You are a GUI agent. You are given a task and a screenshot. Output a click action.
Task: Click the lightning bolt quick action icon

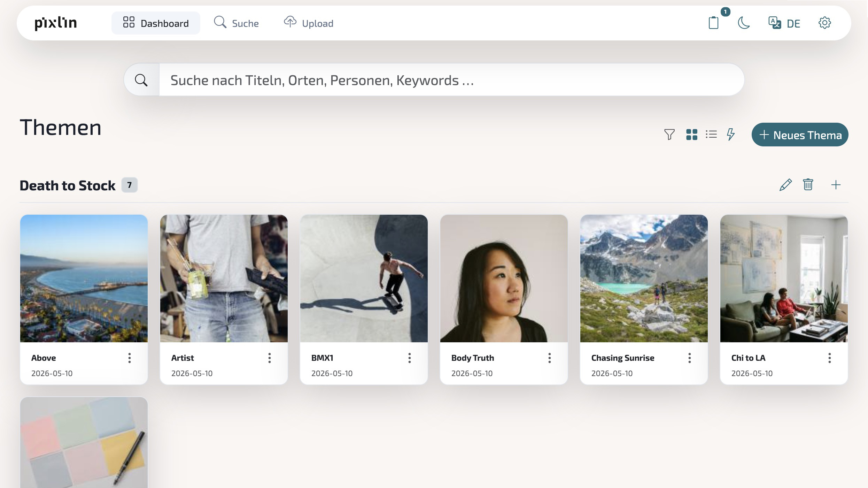tap(731, 135)
